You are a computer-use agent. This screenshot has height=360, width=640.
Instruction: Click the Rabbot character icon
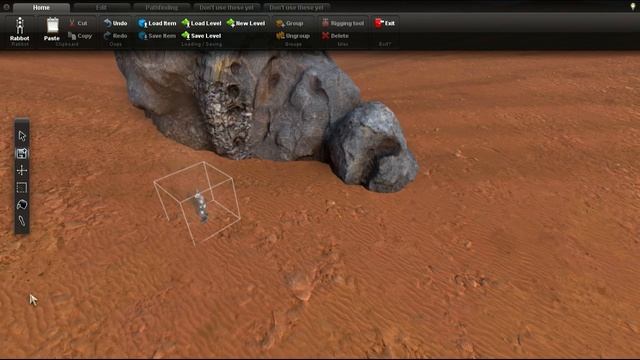coord(20,29)
